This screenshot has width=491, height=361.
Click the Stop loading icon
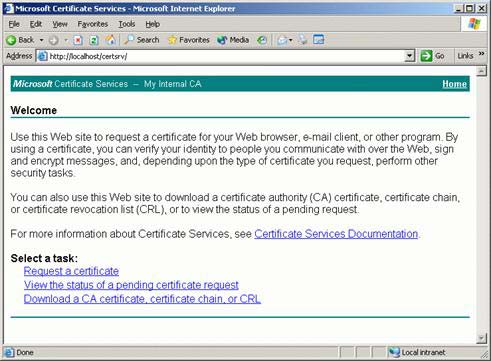coord(78,40)
